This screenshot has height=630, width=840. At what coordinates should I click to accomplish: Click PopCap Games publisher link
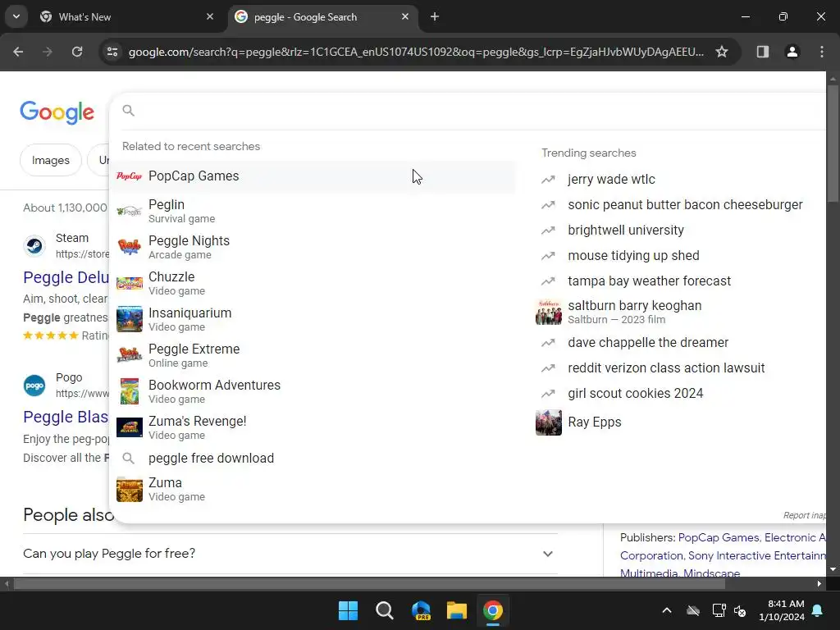coord(719,537)
